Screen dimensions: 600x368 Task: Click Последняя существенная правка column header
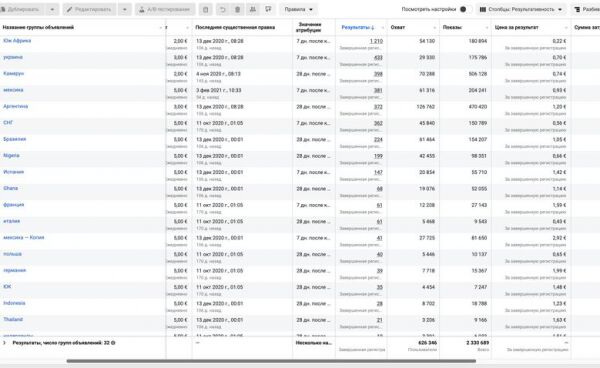235,28
